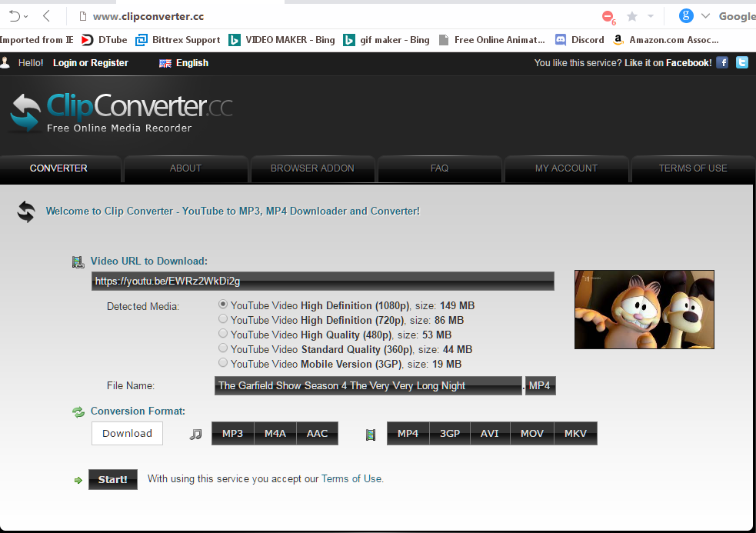
Task: Choose MP4 conversion format
Action: (x=408, y=433)
